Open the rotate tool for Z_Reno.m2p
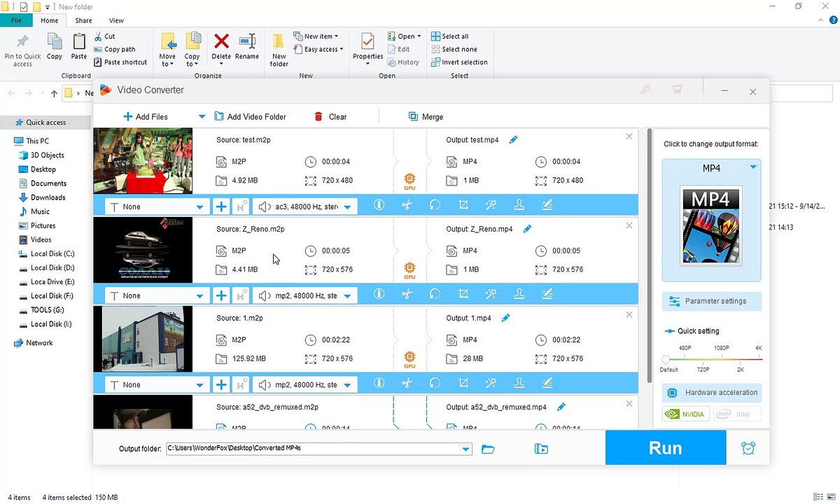 435,295
